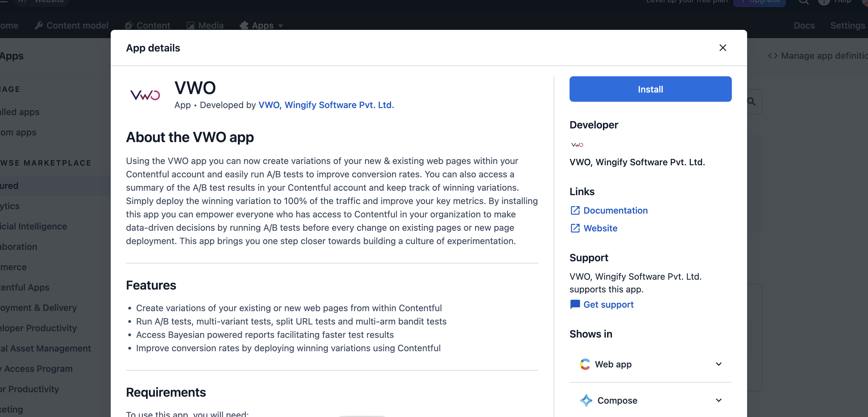This screenshot has height=417, width=868.
Task: Expand the Web app section
Action: 650,364
